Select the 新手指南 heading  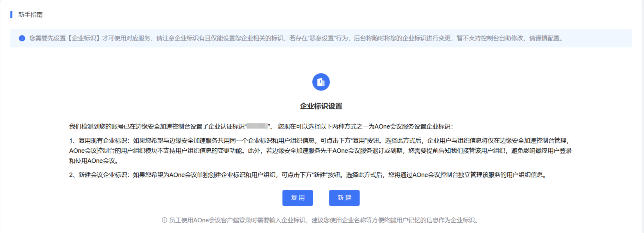30,15
